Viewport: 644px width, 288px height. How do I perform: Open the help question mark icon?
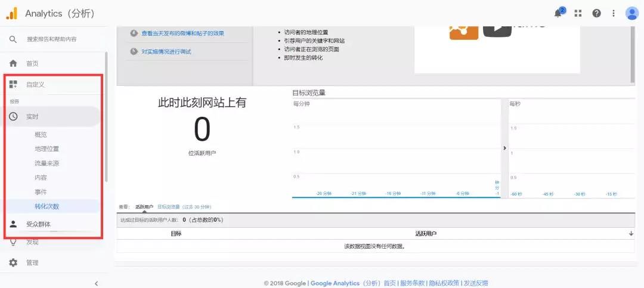pos(596,13)
